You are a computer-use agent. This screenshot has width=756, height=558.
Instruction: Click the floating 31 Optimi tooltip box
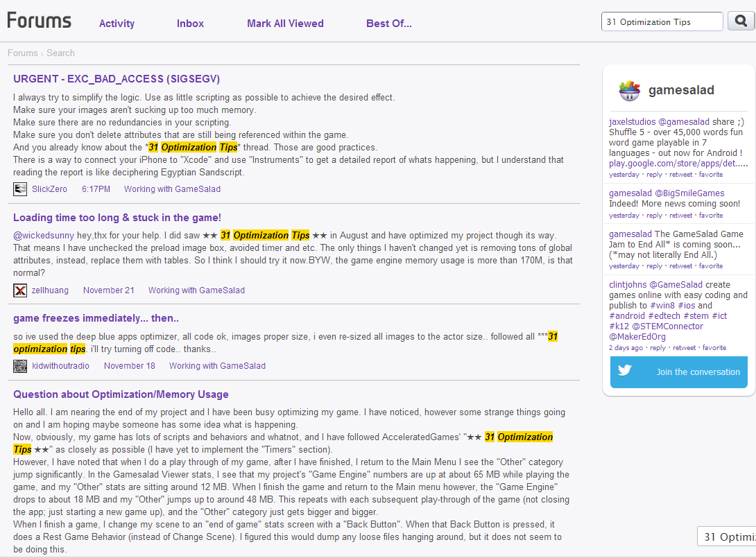(x=727, y=537)
